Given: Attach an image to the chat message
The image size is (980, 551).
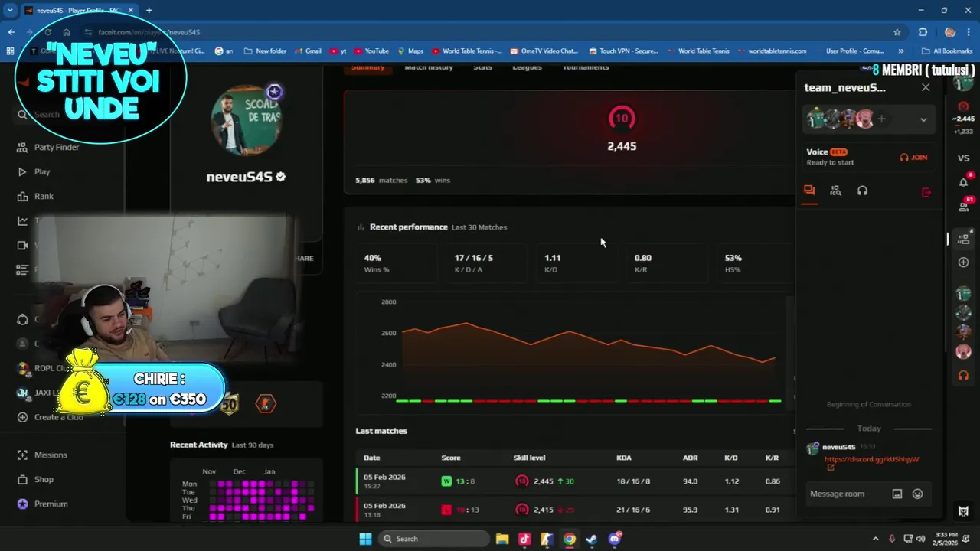Looking at the screenshot, I should [897, 494].
